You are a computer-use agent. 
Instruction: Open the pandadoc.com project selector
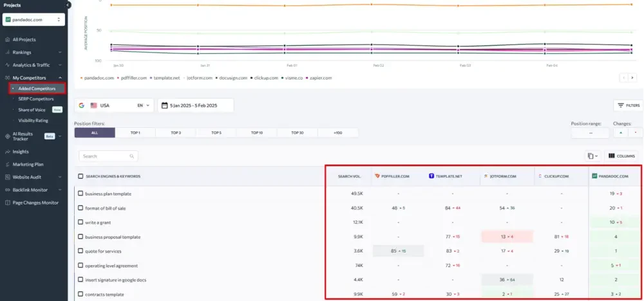(x=33, y=20)
